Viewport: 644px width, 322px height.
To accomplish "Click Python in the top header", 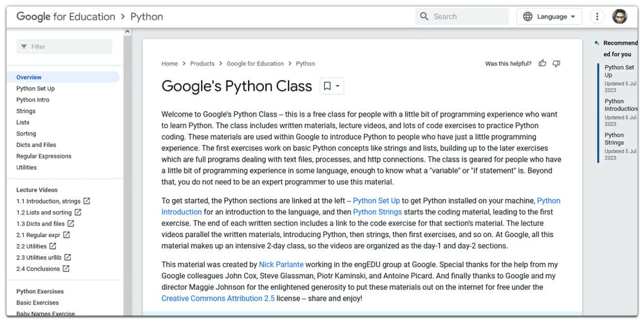I will pos(147,17).
